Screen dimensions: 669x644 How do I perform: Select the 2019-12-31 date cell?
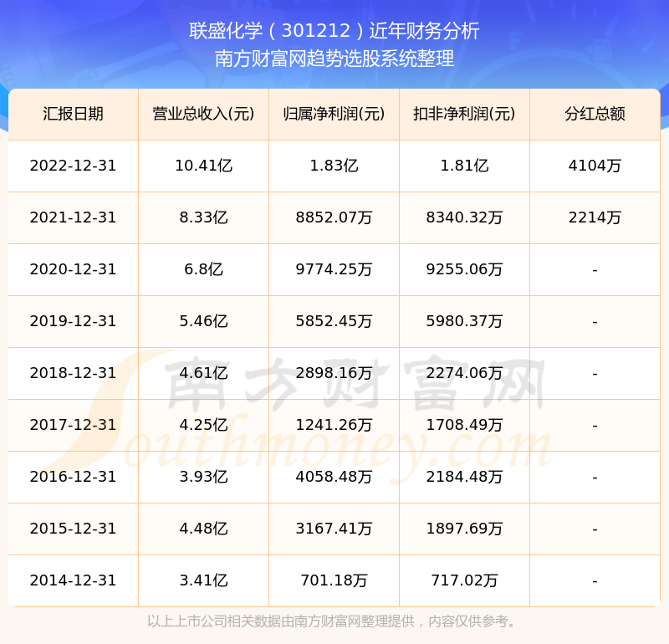click(x=73, y=321)
